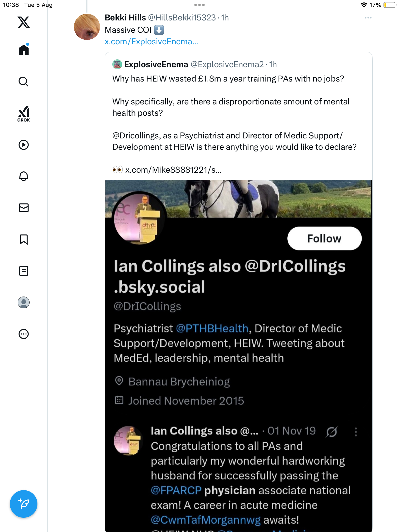
Task: Open Lists in the sidebar
Action: (x=24, y=271)
